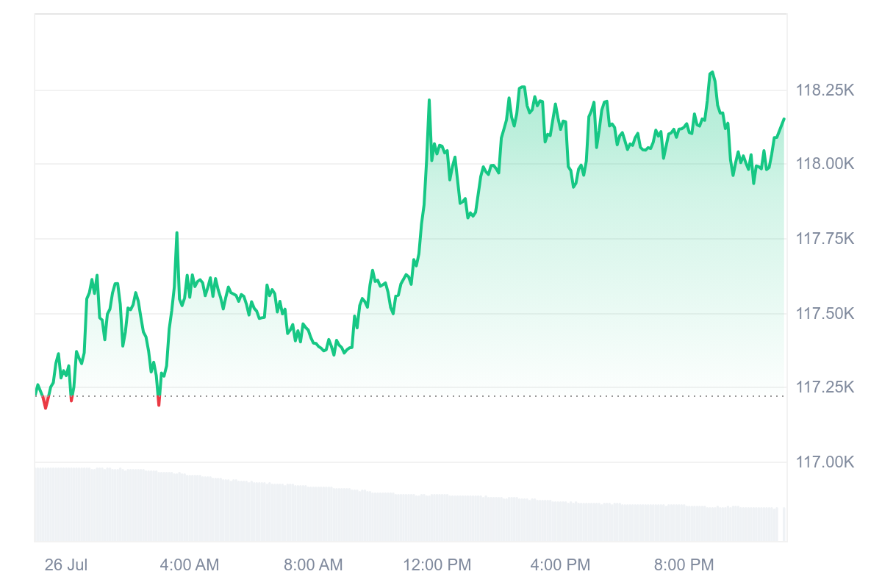
Task: Select the 117.25K y-axis label
Action: pos(825,387)
